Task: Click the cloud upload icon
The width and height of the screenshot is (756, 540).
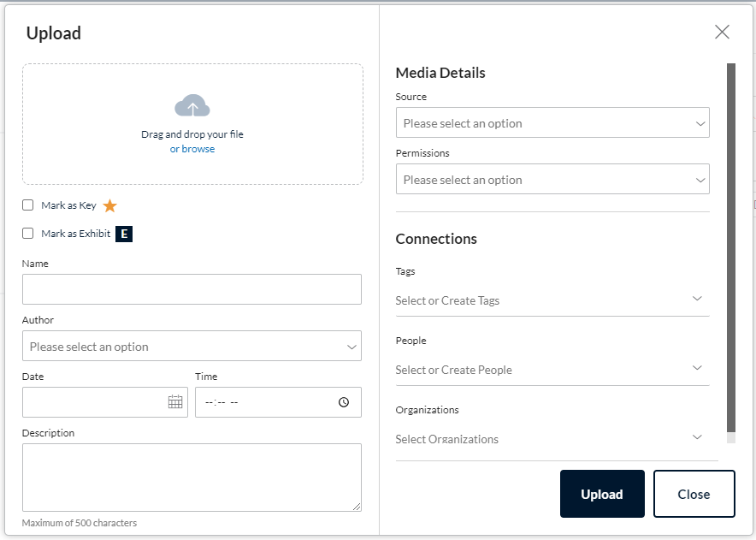Action: tap(192, 105)
